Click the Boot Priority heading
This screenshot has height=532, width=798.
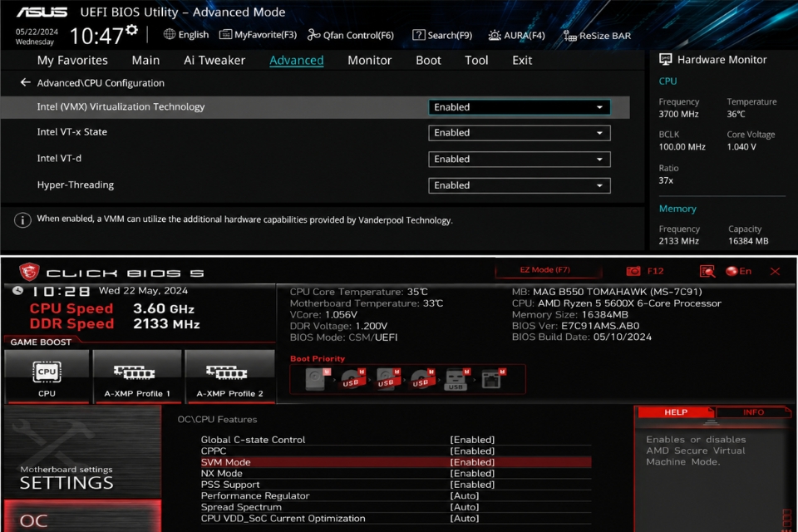pos(317,358)
